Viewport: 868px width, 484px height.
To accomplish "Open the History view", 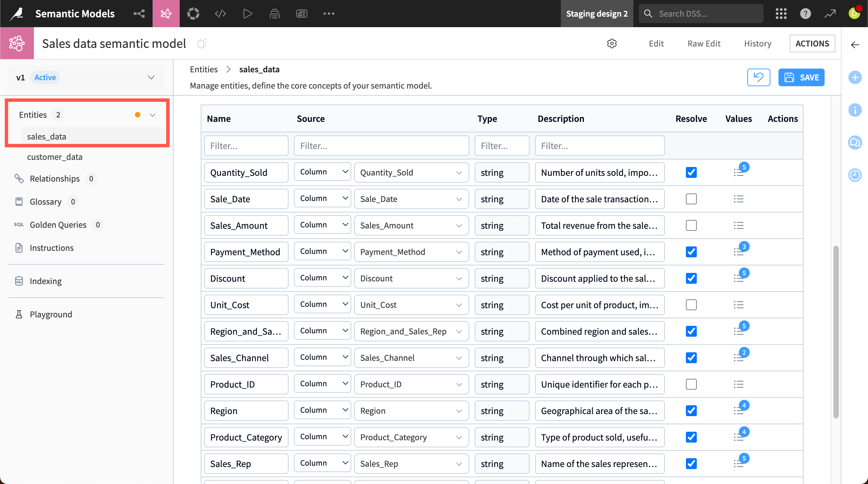I will (x=757, y=43).
